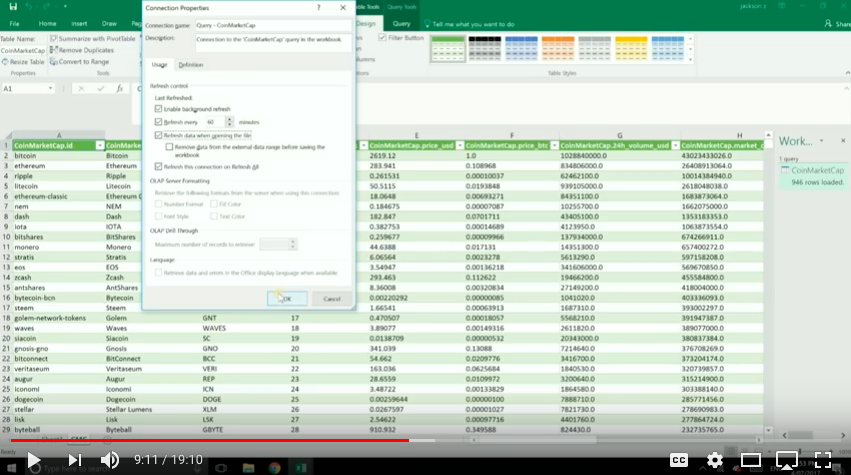Open the Name Box dropdown arrow
Image resolution: width=851 pixels, height=475 pixels.
(50, 88)
